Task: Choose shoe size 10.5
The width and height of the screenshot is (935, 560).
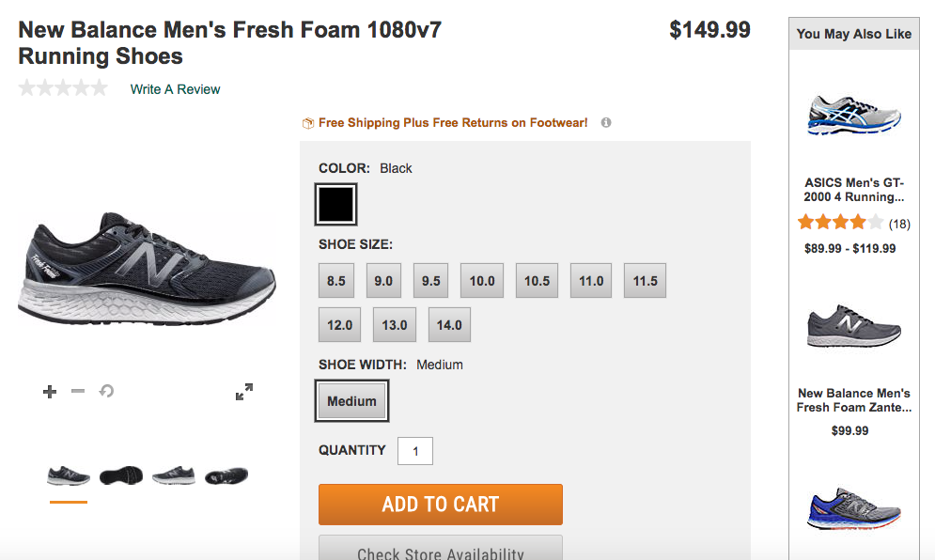Action: [x=537, y=281]
